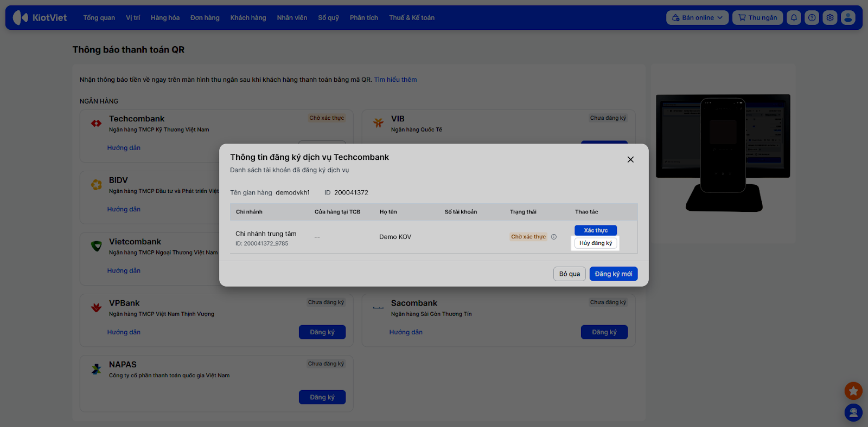Click the info icon beside Chờ xác thực status
Image resolution: width=868 pixels, height=427 pixels.
554,237
